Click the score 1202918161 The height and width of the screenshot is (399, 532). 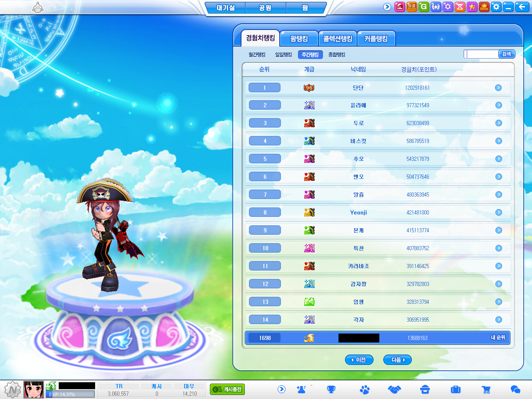417,88
